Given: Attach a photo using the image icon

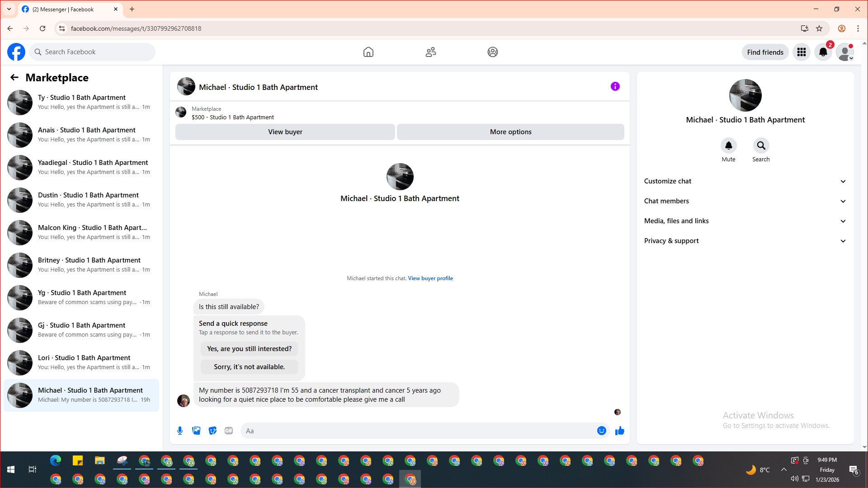Looking at the screenshot, I should coord(196,431).
